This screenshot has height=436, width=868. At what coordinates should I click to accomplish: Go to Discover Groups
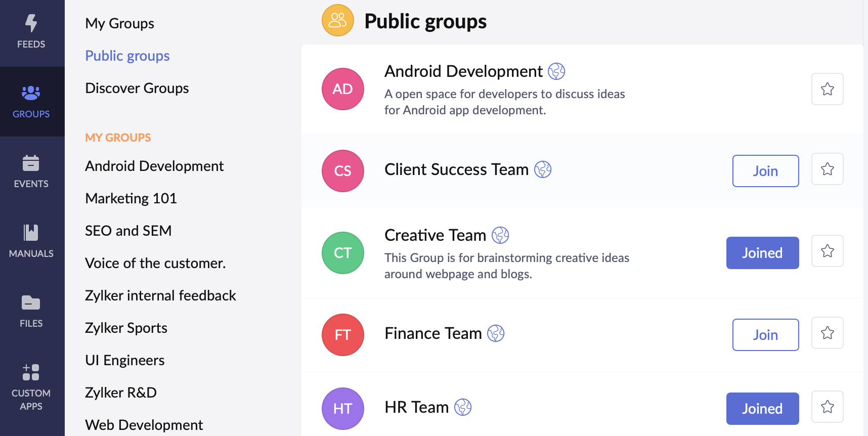(x=137, y=88)
